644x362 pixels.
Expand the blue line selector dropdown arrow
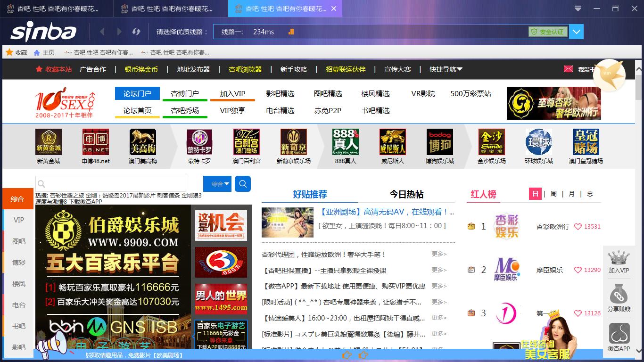(x=577, y=32)
